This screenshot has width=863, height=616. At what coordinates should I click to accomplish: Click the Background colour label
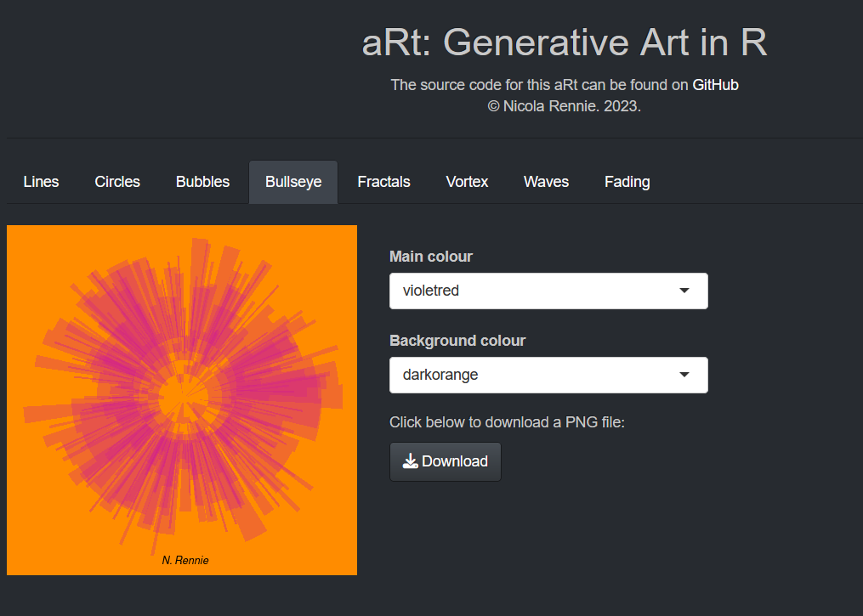tap(457, 341)
